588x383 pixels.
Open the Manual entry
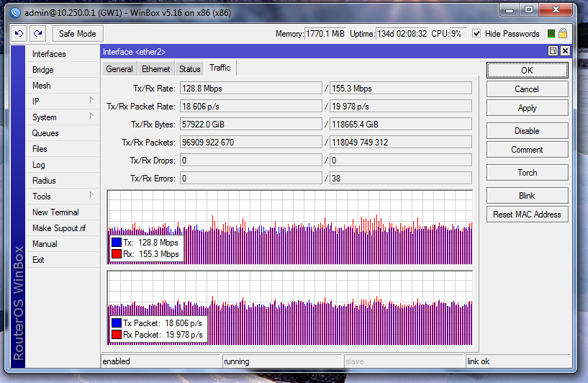[x=62, y=244]
